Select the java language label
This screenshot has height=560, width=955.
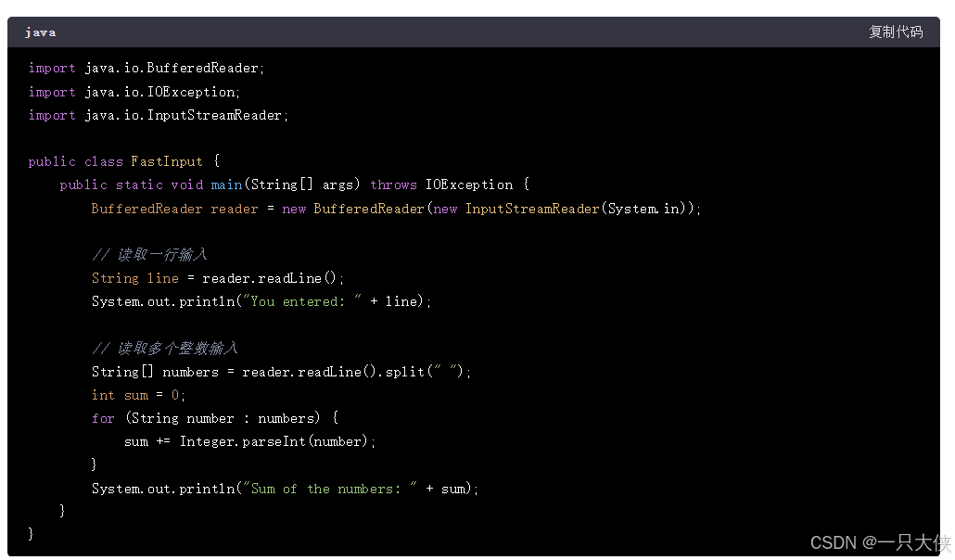pos(40,32)
